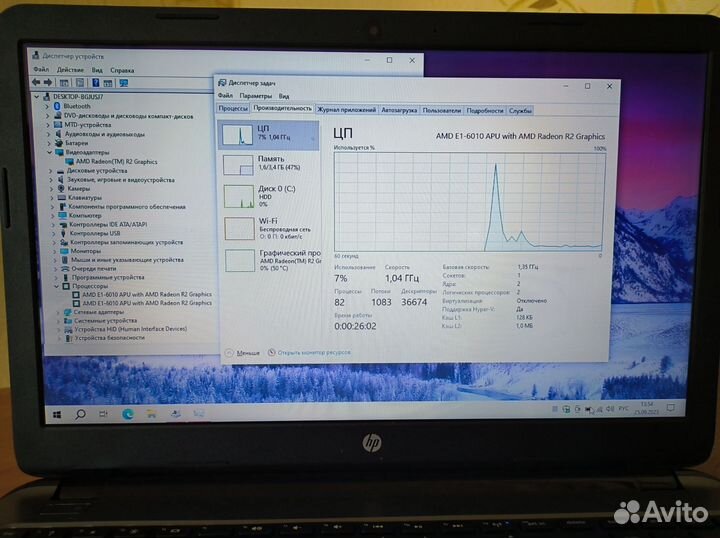
Task: Select the first AMD E1-6010 APU processor entry
Action: (147, 294)
